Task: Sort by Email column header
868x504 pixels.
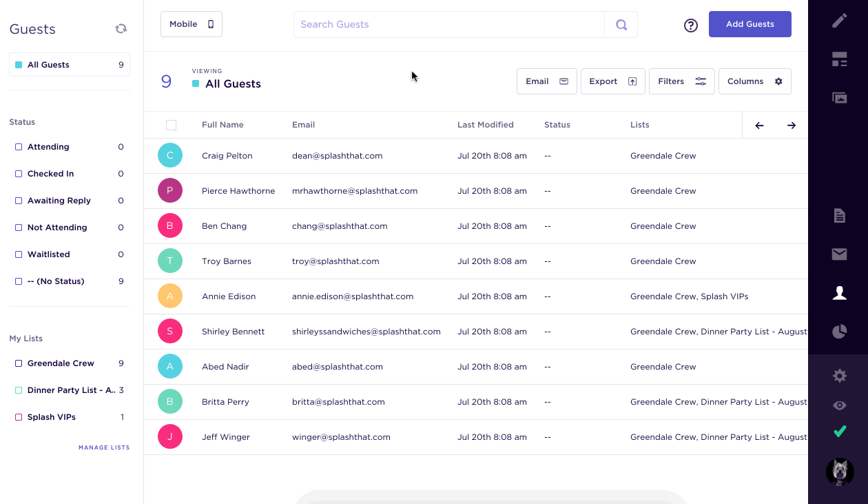Action: [303, 125]
